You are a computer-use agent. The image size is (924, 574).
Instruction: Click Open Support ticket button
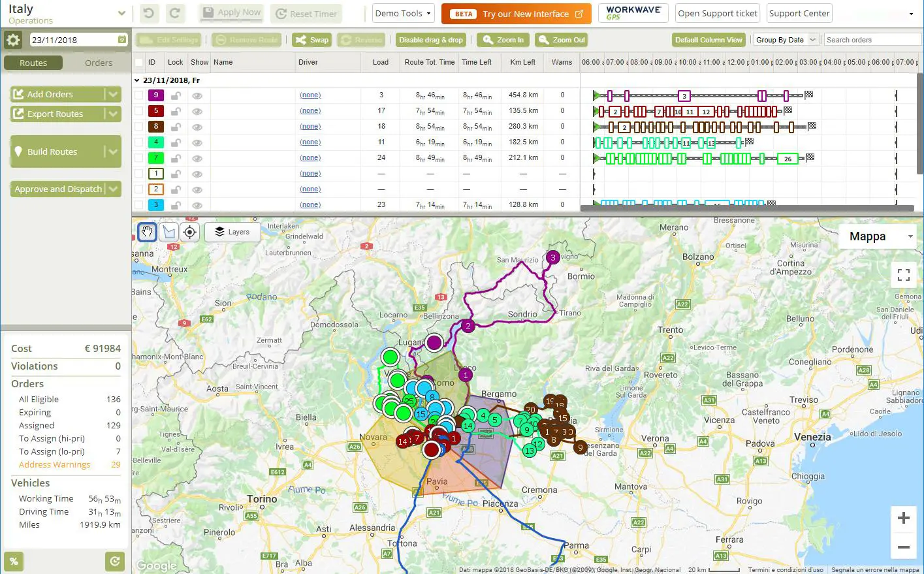click(718, 13)
